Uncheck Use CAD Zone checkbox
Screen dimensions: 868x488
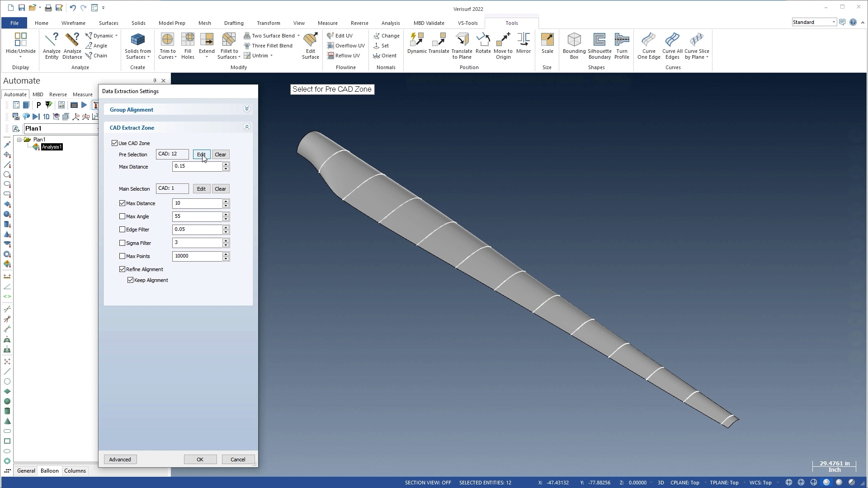pyautogui.click(x=114, y=143)
